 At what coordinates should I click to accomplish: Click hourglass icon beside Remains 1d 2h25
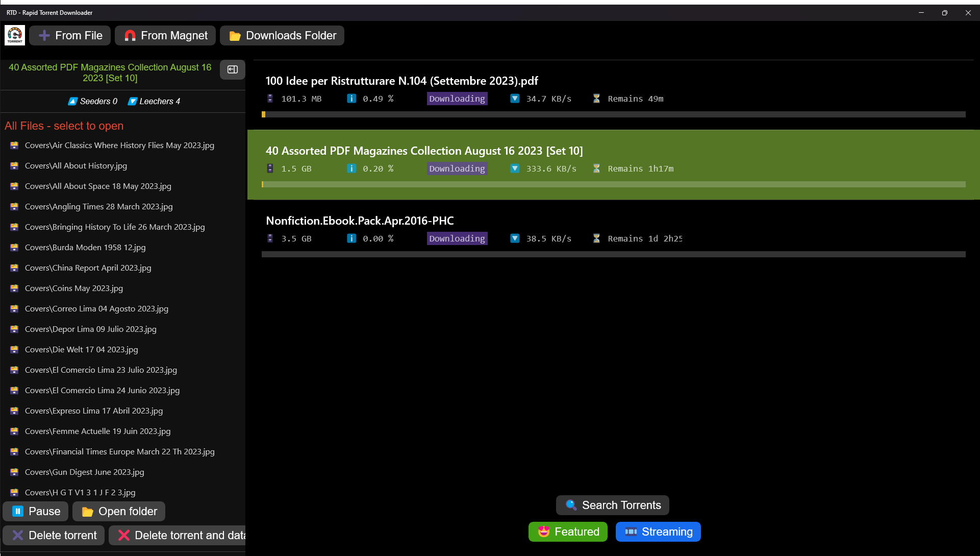(596, 238)
